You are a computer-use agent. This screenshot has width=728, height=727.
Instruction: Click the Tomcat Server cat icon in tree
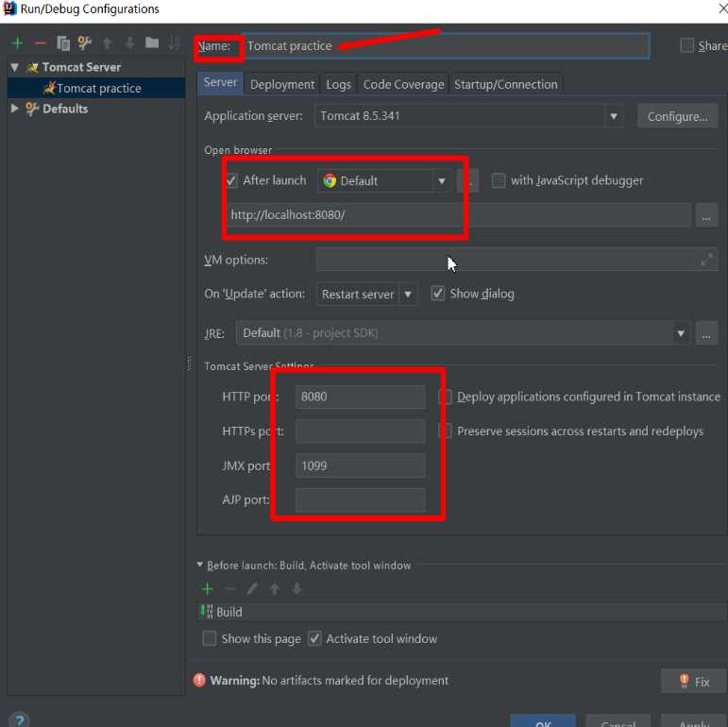click(32, 68)
